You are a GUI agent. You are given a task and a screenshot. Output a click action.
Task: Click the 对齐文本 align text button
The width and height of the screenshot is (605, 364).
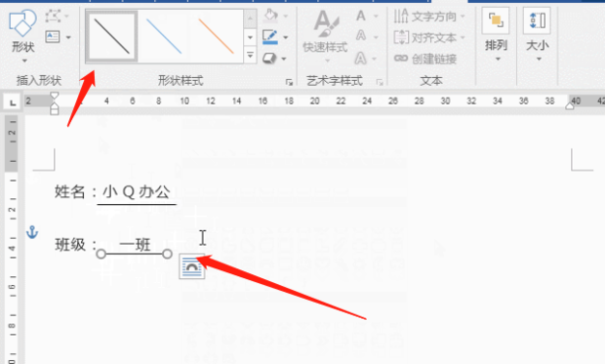coord(429,37)
